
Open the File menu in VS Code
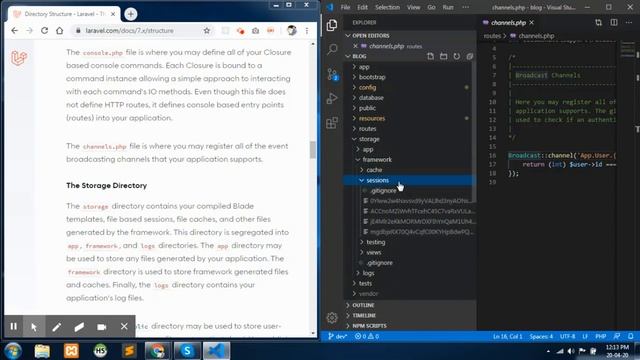point(345,7)
